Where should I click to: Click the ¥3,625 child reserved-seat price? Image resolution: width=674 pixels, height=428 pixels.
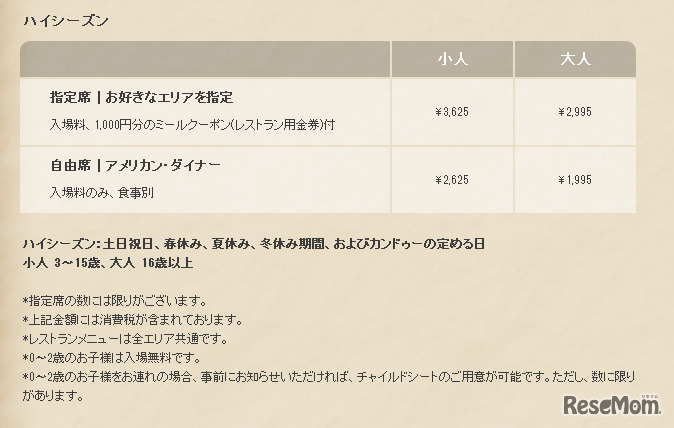click(x=451, y=112)
